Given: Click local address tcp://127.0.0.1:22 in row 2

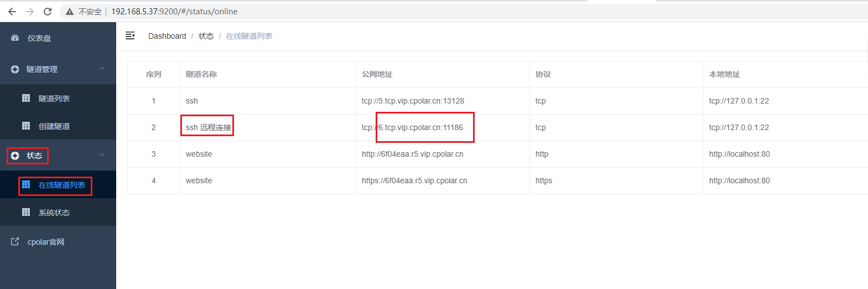Looking at the screenshot, I should tap(739, 127).
